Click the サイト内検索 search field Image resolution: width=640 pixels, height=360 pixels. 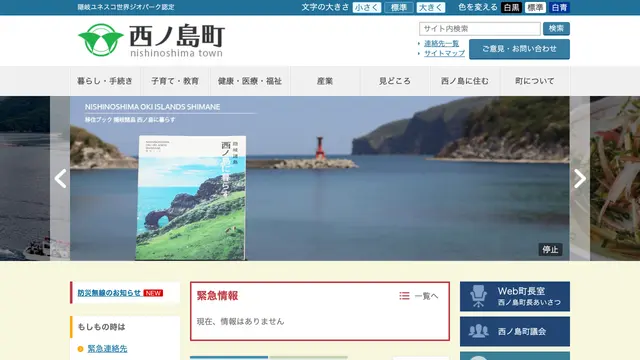click(x=480, y=29)
